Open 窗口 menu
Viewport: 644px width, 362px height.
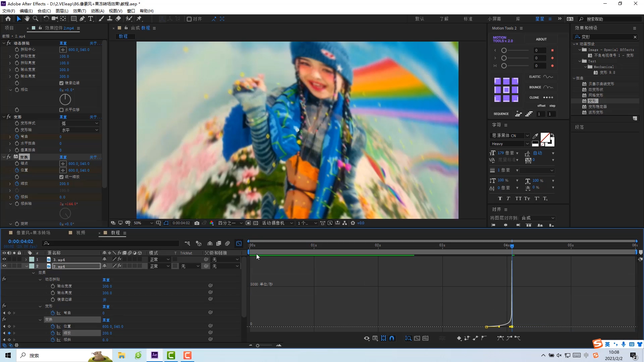(131, 11)
